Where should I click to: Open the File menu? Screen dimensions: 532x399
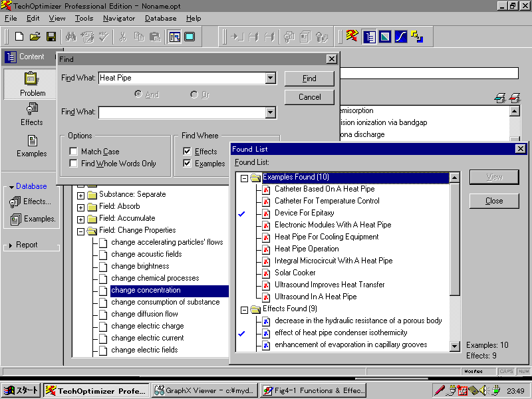pos(11,19)
